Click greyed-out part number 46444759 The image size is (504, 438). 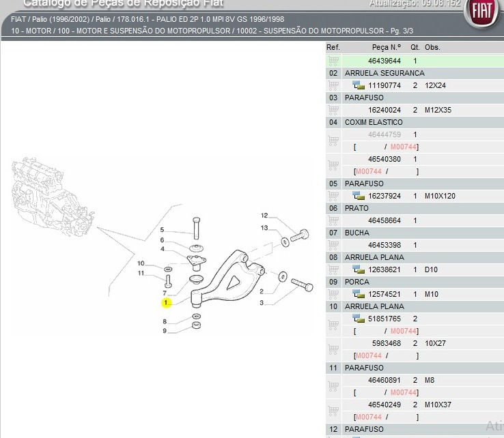(384, 134)
